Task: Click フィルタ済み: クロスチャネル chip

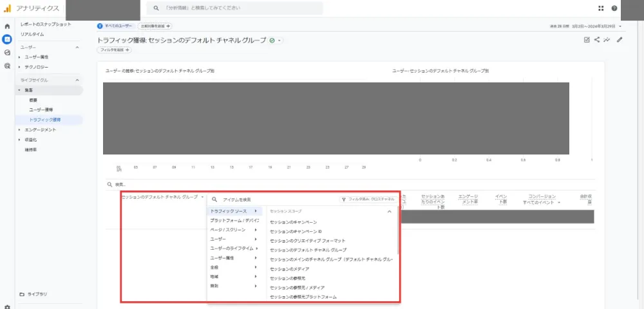Action: tap(368, 200)
